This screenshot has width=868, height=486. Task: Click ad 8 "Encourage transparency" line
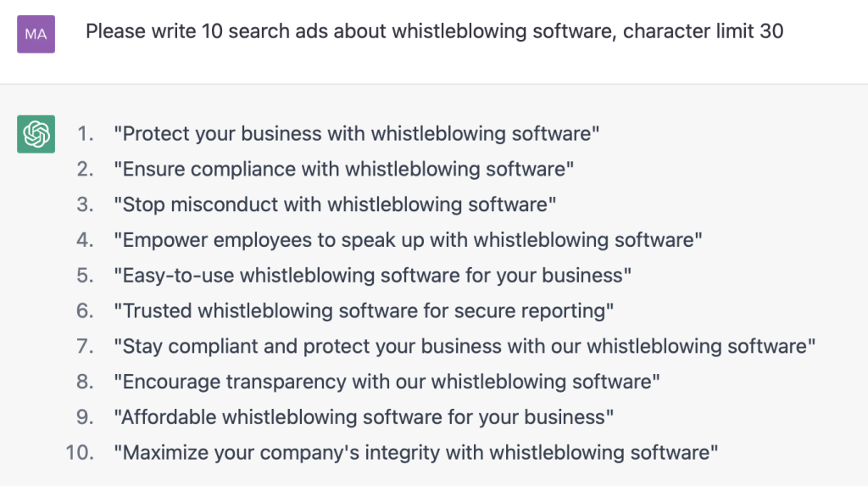387,383
